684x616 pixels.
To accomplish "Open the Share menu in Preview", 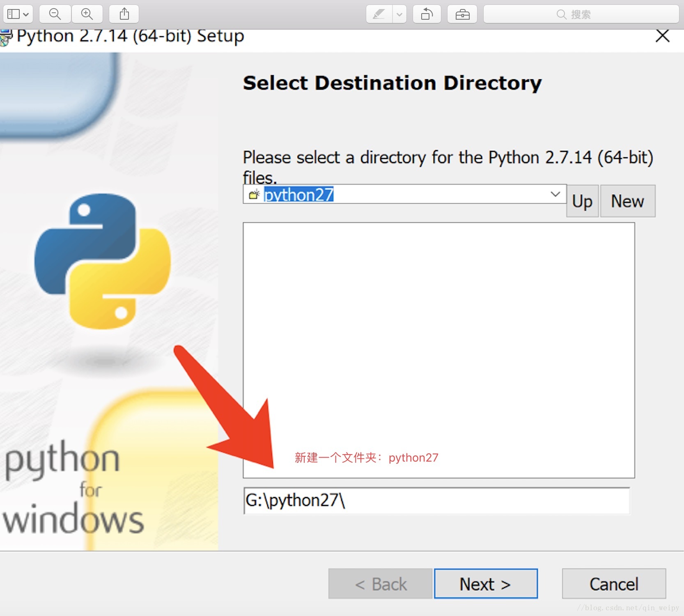I will pos(124,14).
